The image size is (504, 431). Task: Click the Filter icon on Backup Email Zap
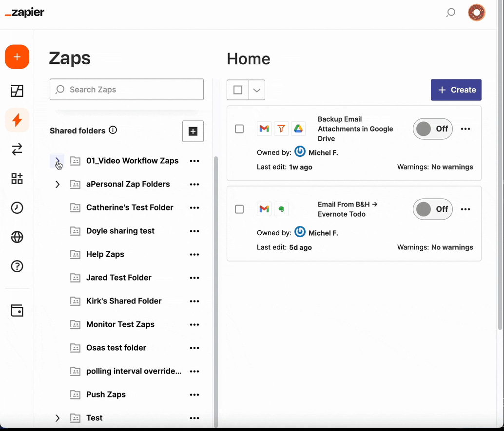pos(281,129)
